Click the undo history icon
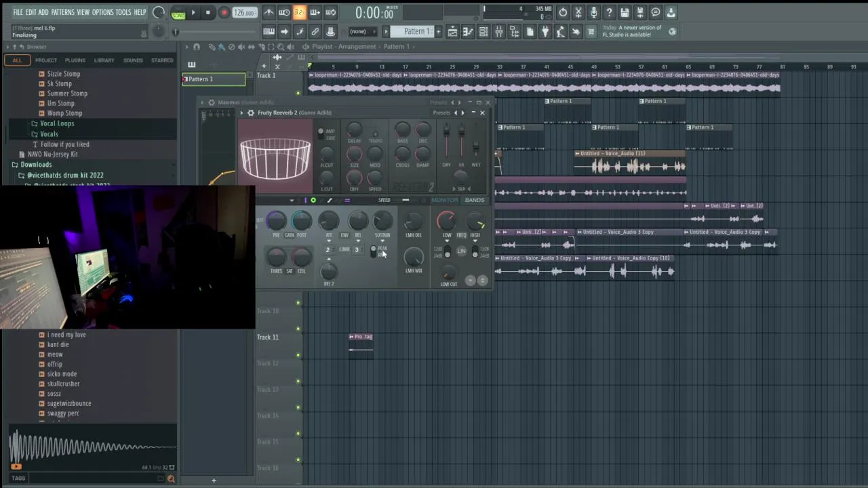 (x=563, y=12)
